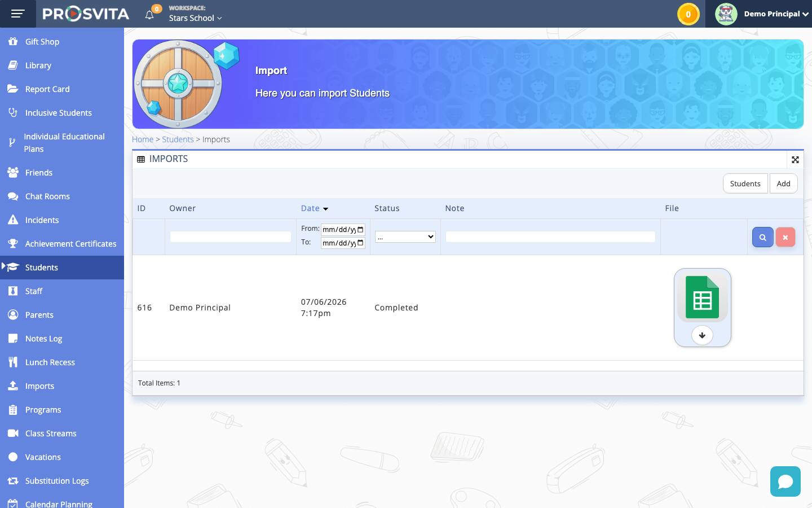This screenshot has height=508, width=812.
Task: Download the file with the arrow button
Action: (702, 335)
